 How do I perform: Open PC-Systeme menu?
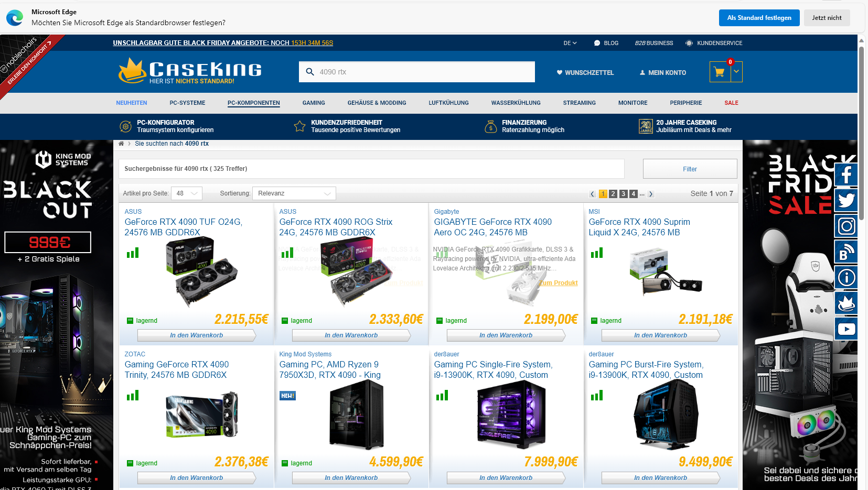[187, 103]
